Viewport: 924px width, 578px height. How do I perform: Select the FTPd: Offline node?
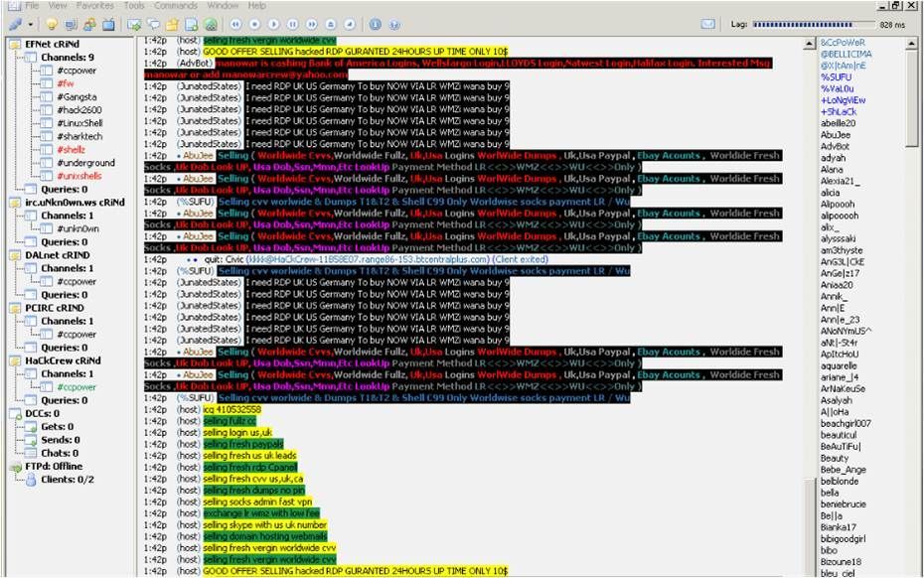point(54,466)
